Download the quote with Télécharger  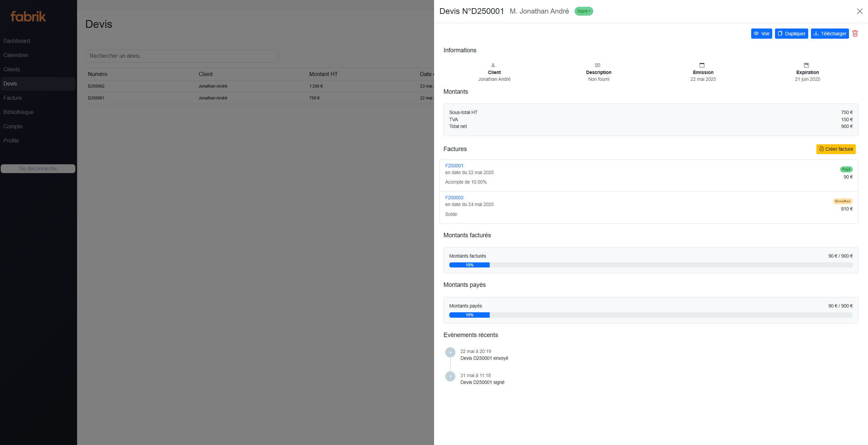830,34
